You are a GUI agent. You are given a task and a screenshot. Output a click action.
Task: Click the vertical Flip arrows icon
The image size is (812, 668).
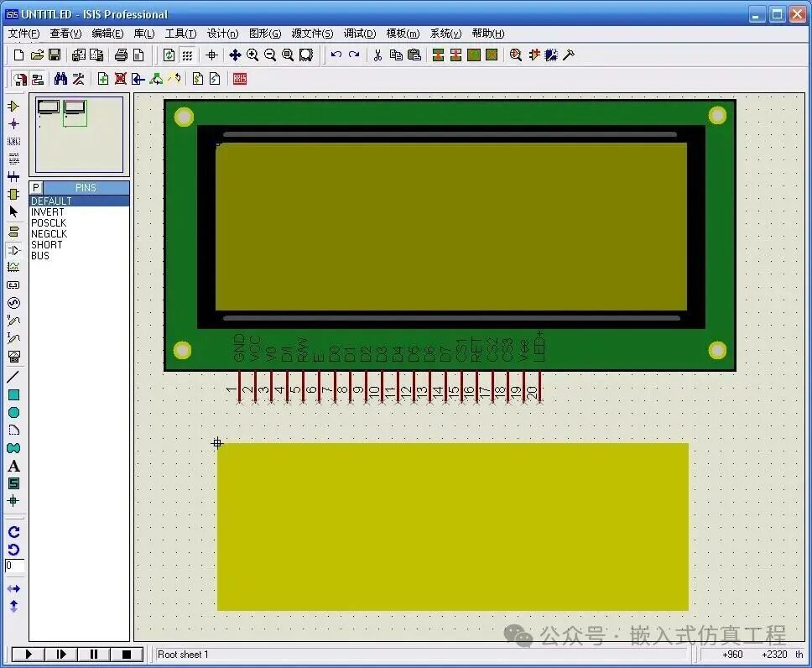(x=14, y=607)
